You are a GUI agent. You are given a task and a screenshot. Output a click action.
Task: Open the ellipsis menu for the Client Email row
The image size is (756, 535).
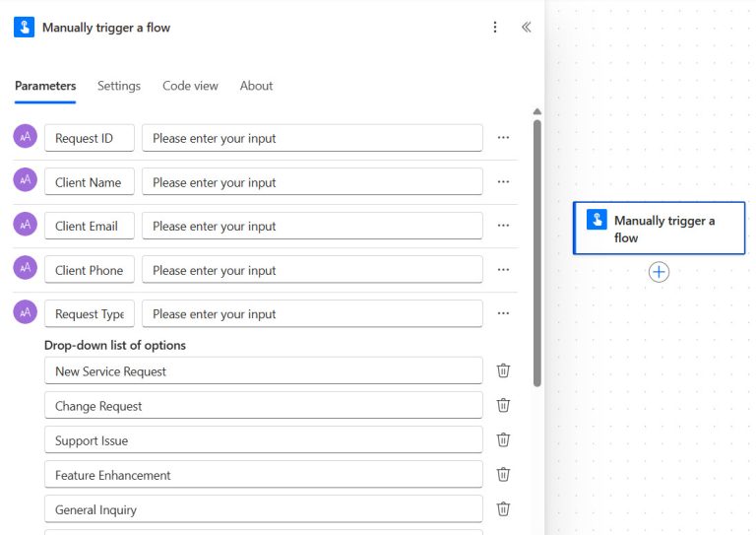point(503,226)
